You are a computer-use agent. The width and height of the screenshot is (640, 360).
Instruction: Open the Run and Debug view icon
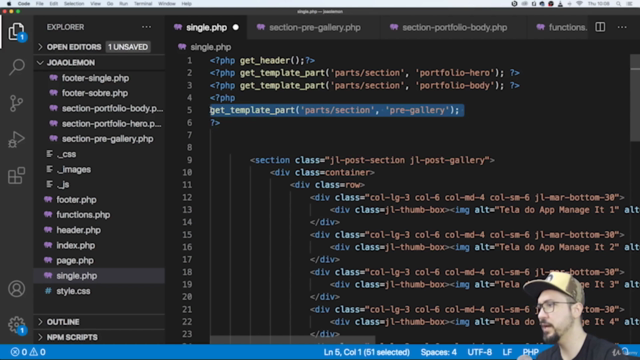pos(16,139)
